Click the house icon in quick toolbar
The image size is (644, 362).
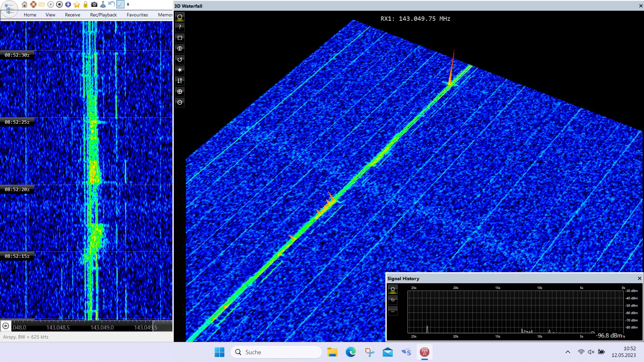point(24,4)
